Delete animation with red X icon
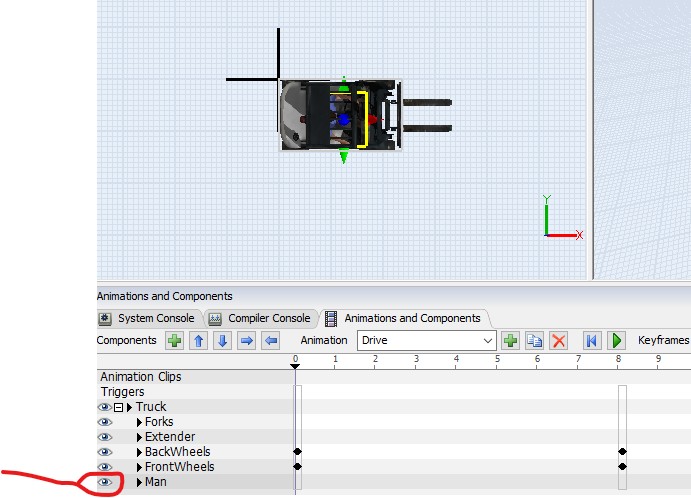 pos(559,341)
